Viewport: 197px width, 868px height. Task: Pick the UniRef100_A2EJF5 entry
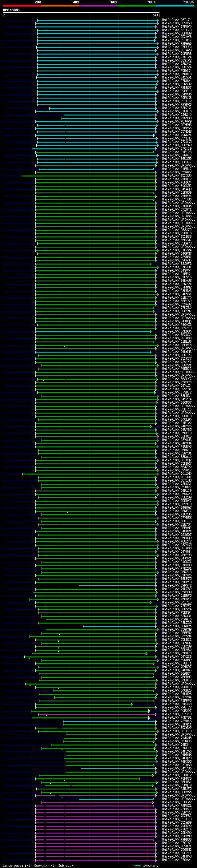176,789
